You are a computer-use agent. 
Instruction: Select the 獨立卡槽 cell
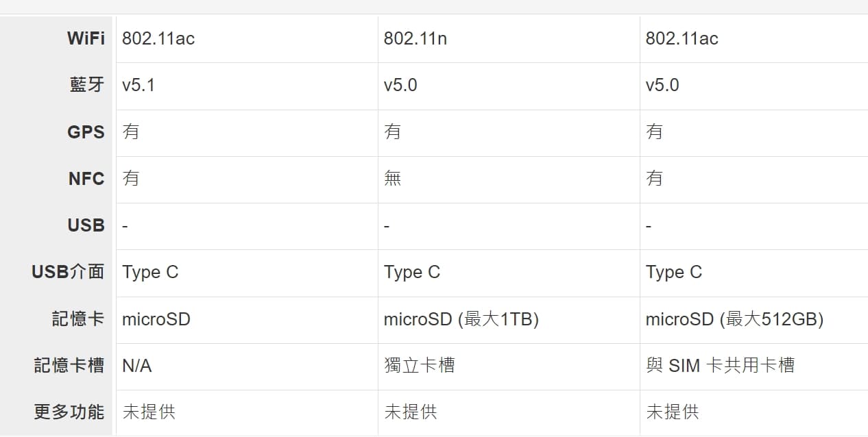[419, 365]
